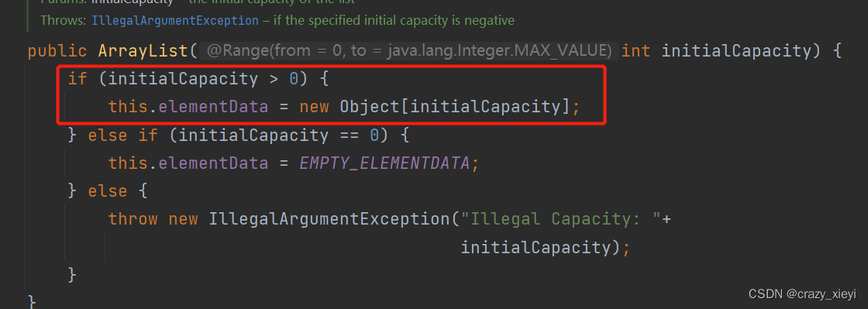The image size is (868, 309).
Task: Click 'new Object[initialCapacity];' expression
Action: pos(439,107)
